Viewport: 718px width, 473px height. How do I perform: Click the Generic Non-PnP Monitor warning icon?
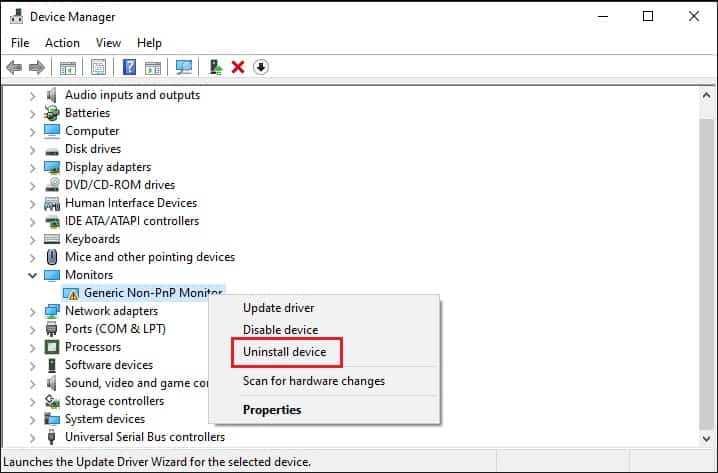coord(71,294)
